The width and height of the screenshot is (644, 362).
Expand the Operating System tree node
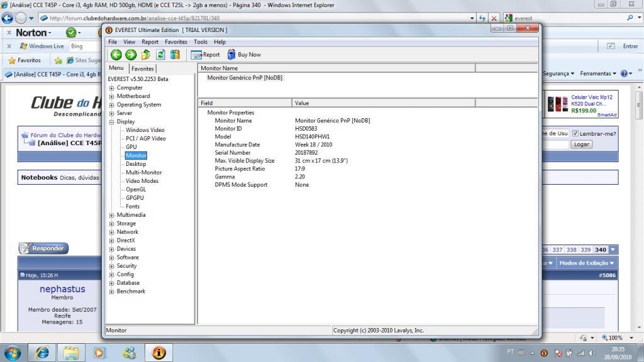(x=112, y=105)
